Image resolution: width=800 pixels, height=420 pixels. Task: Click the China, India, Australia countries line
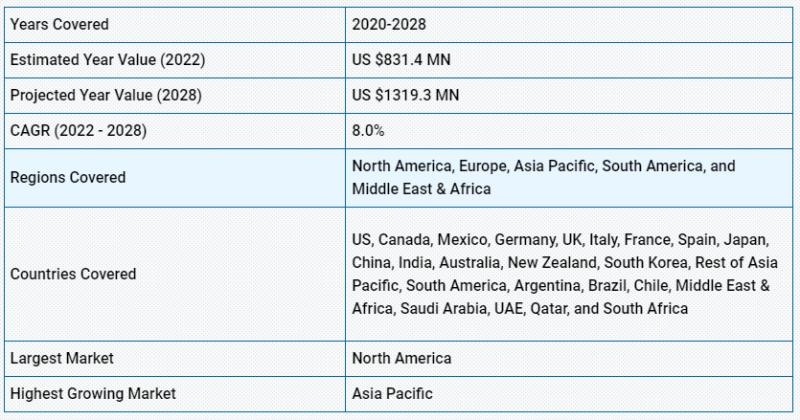pyautogui.click(x=565, y=262)
